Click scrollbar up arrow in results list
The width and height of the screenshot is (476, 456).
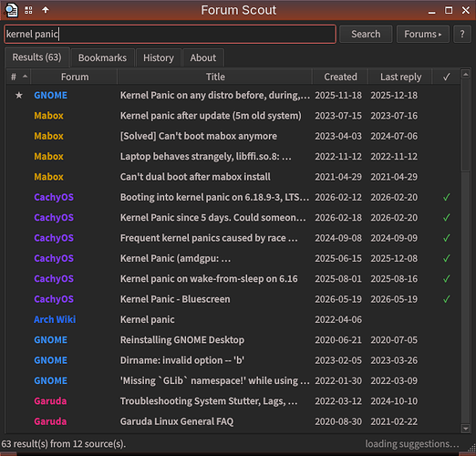point(465,74)
